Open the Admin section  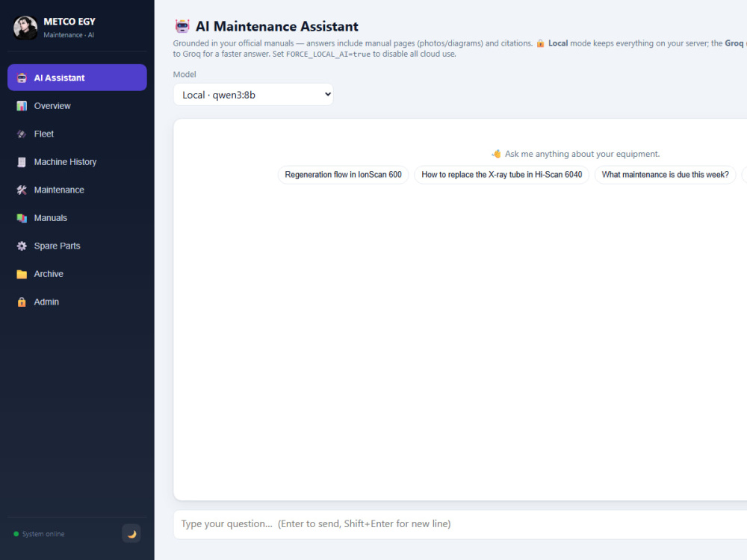point(77,302)
